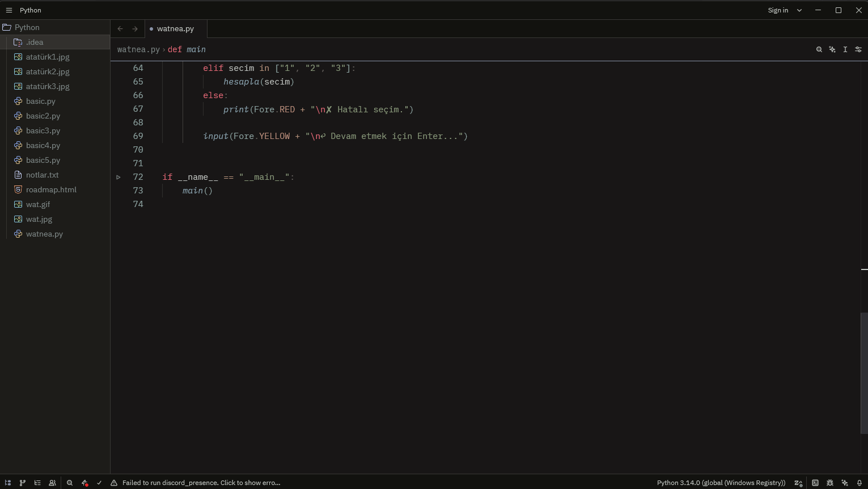The width and height of the screenshot is (868, 489).
Task: Click the warning triangle icon
Action: (x=114, y=483)
